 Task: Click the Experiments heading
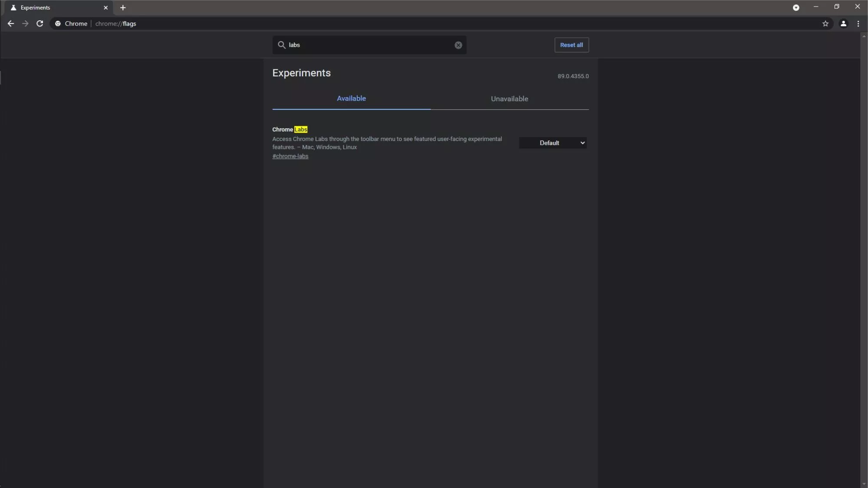pos(302,73)
